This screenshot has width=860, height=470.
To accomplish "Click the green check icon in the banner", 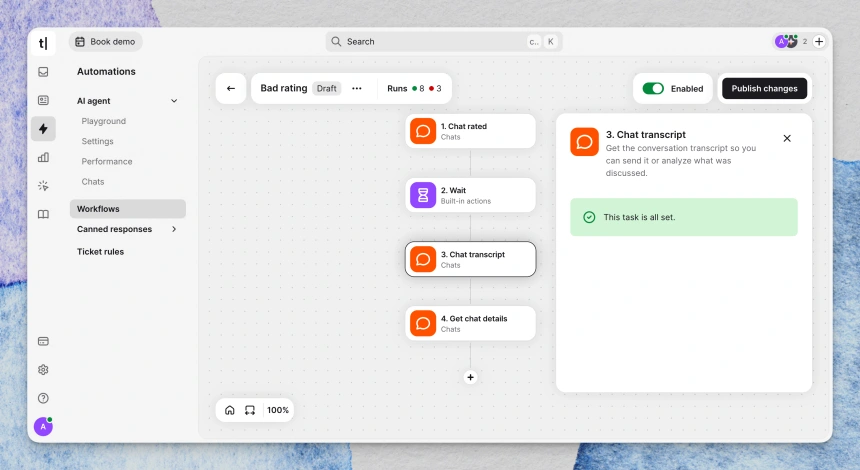I will (589, 217).
